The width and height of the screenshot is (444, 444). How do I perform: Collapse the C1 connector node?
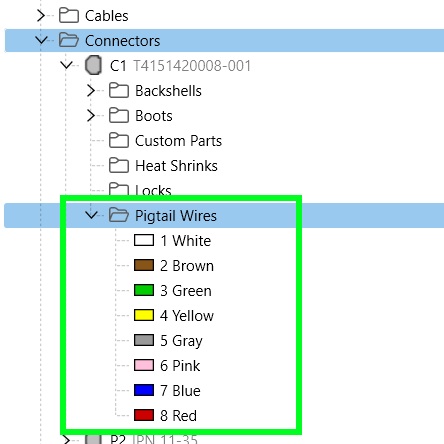click(x=66, y=65)
